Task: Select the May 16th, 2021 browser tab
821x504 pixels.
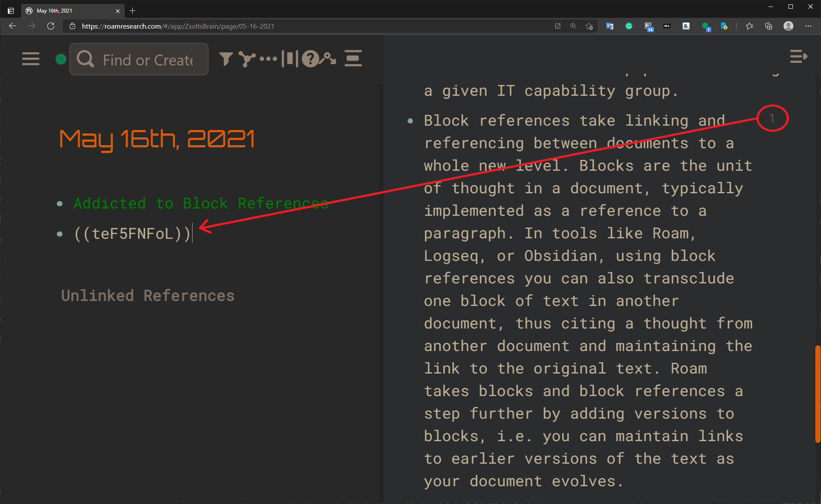Action: 69,11
